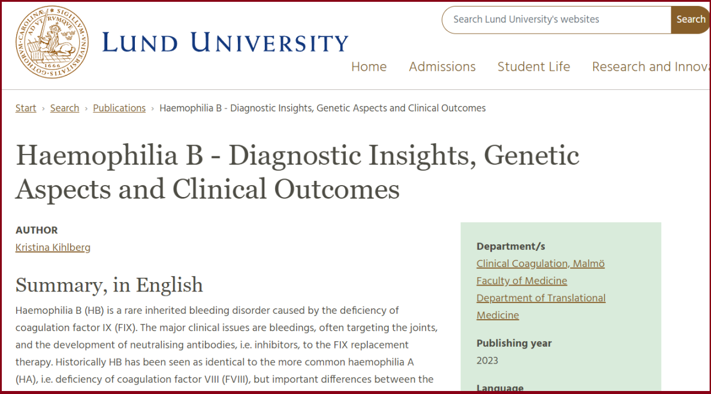Click the Search button
The width and height of the screenshot is (711, 394).
pos(690,19)
